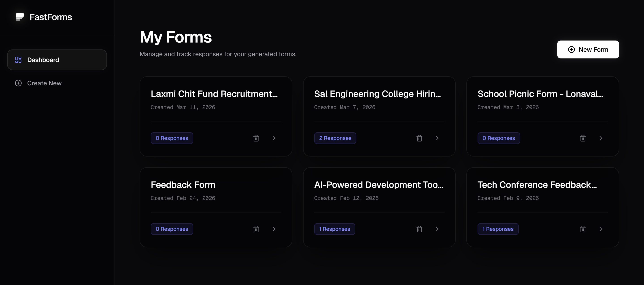
Task: Click 1 Responses badge on Tech Conference form
Action: 498,229
